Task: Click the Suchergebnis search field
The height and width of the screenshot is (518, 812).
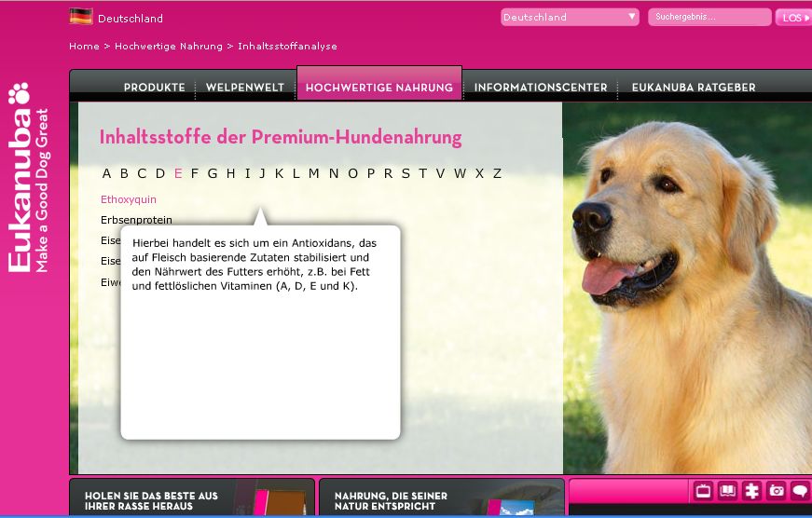Action: click(709, 17)
